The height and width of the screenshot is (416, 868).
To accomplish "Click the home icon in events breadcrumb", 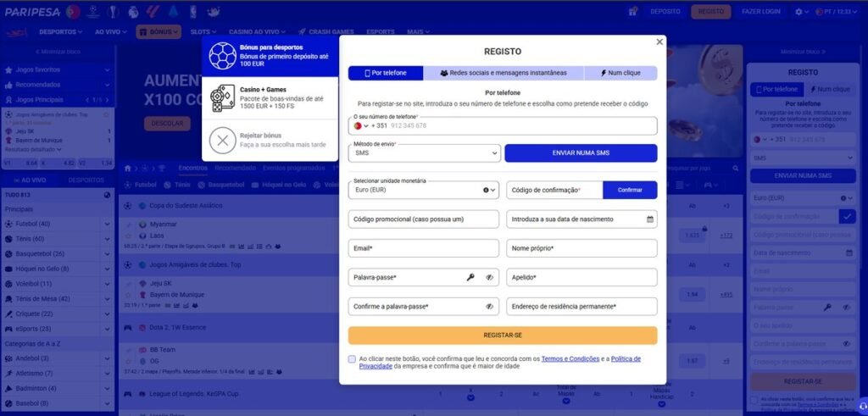I will 127,168.
